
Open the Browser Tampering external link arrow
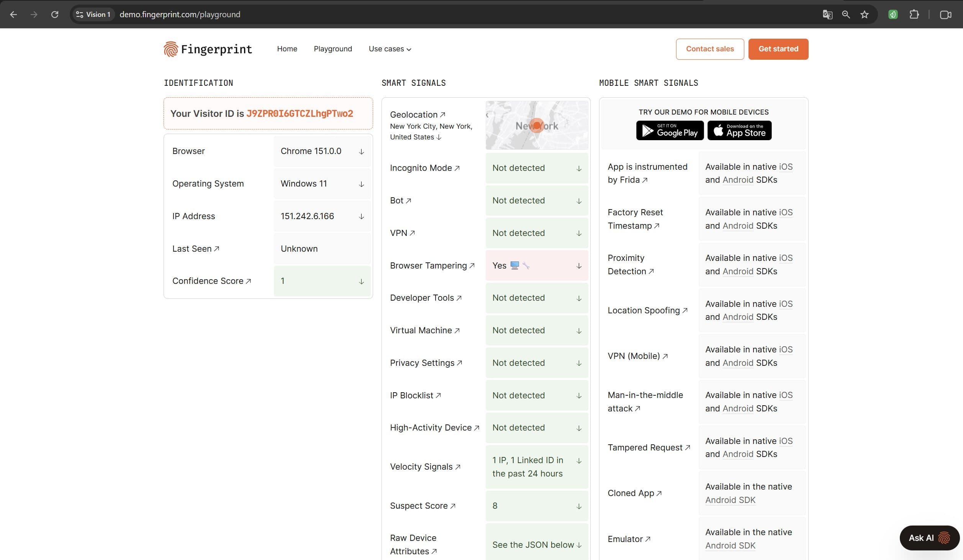pos(472,265)
